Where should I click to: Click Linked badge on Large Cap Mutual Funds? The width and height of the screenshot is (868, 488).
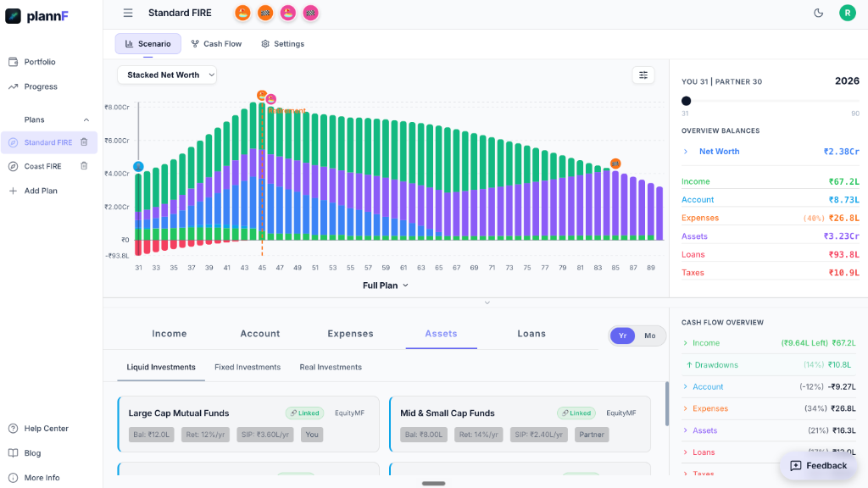(x=304, y=413)
